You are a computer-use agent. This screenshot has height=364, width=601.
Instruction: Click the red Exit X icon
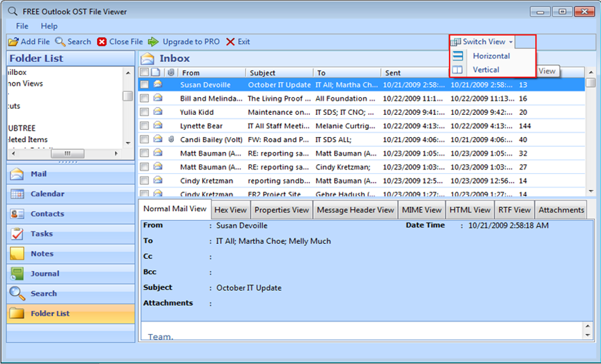tap(230, 42)
